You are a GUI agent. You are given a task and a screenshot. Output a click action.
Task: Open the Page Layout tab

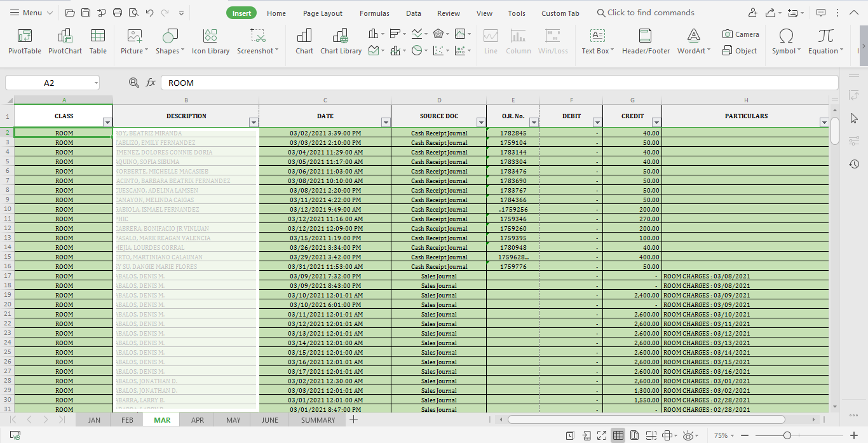tap(323, 13)
